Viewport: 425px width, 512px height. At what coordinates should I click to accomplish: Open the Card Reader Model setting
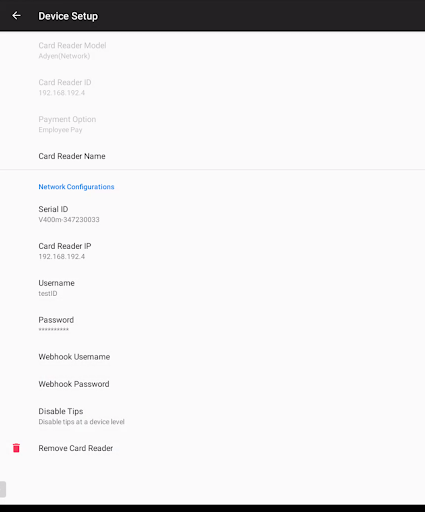tap(212, 50)
